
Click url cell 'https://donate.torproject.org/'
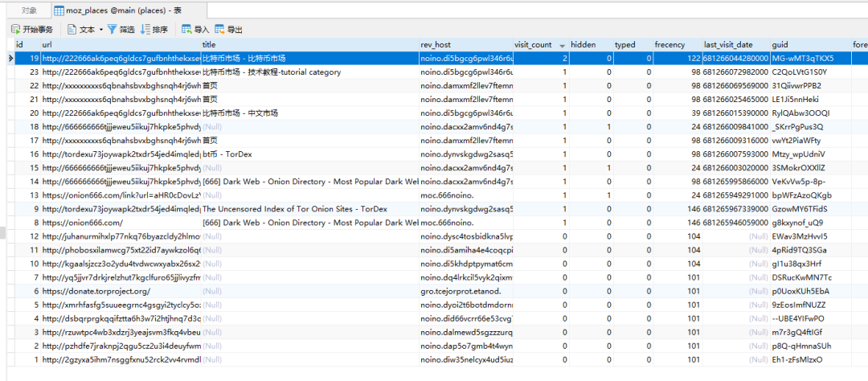click(x=120, y=291)
